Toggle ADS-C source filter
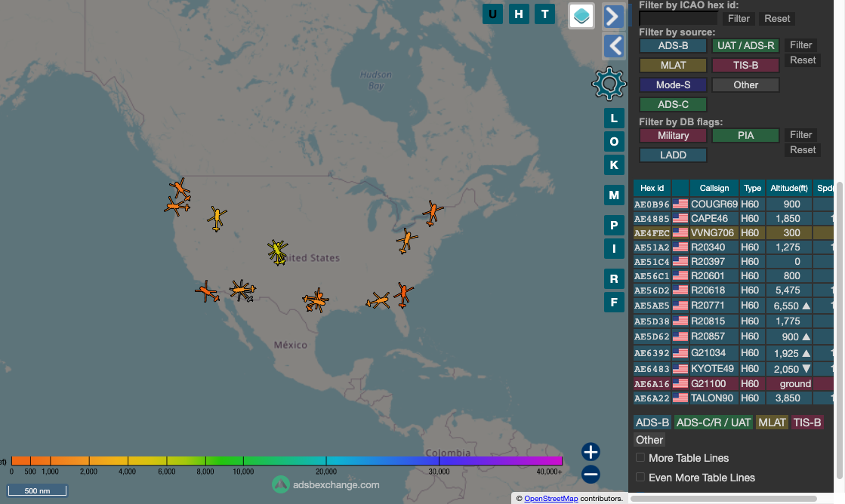845x504 pixels. (673, 104)
